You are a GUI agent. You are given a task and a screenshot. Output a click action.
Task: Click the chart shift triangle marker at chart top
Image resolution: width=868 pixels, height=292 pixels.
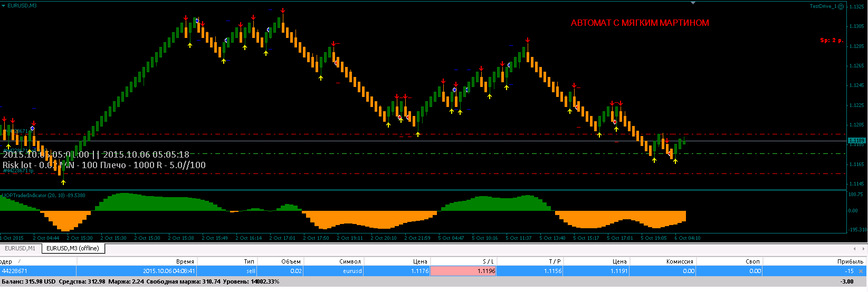pos(693,3)
